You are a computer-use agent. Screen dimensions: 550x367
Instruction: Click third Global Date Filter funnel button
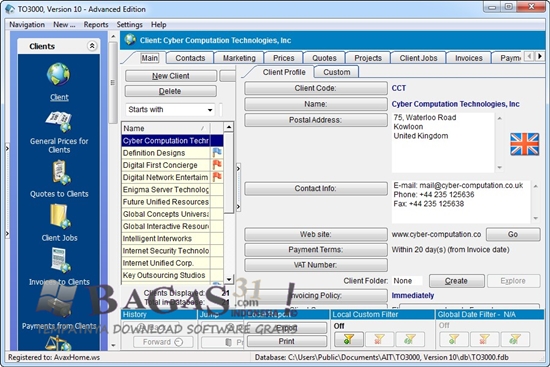coord(515,339)
